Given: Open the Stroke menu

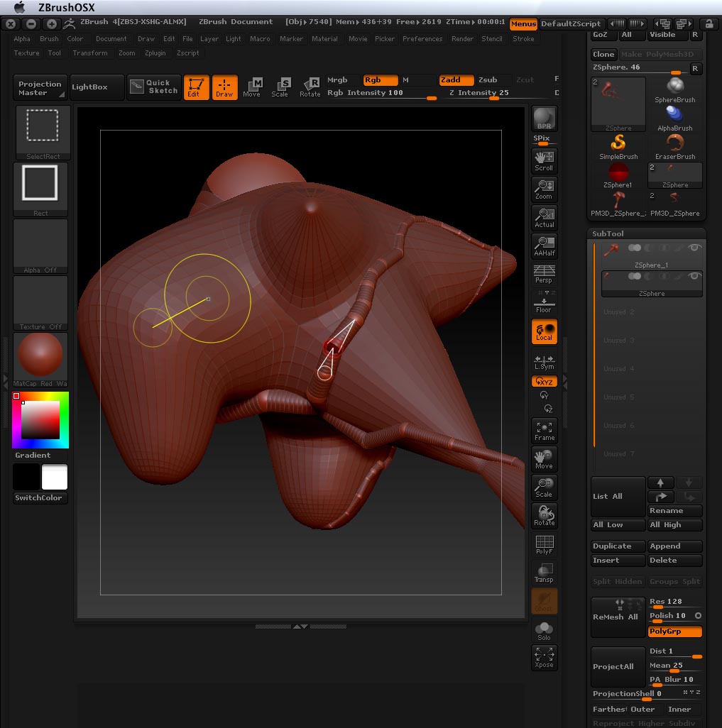Looking at the screenshot, I should coord(523,39).
